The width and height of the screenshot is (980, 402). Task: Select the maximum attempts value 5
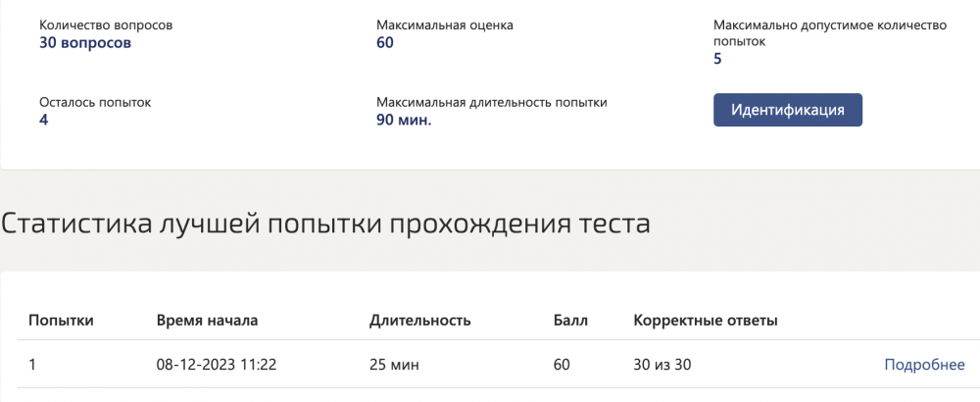(718, 60)
